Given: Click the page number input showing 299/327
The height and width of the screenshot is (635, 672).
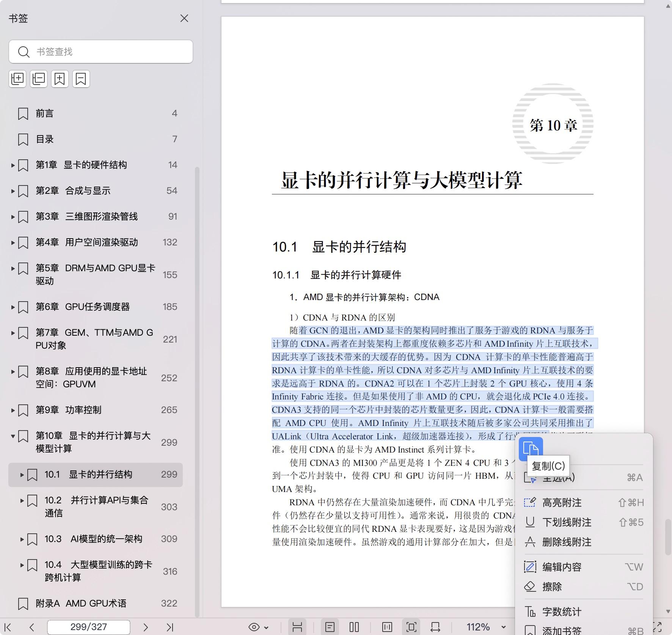Looking at the screenshot, I should point(88,627).
